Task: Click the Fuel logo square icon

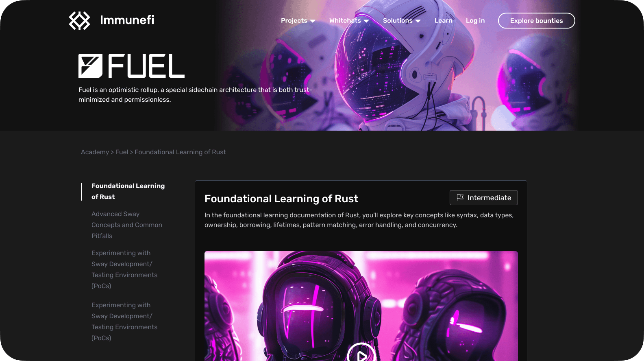Action: click(90, 66)
